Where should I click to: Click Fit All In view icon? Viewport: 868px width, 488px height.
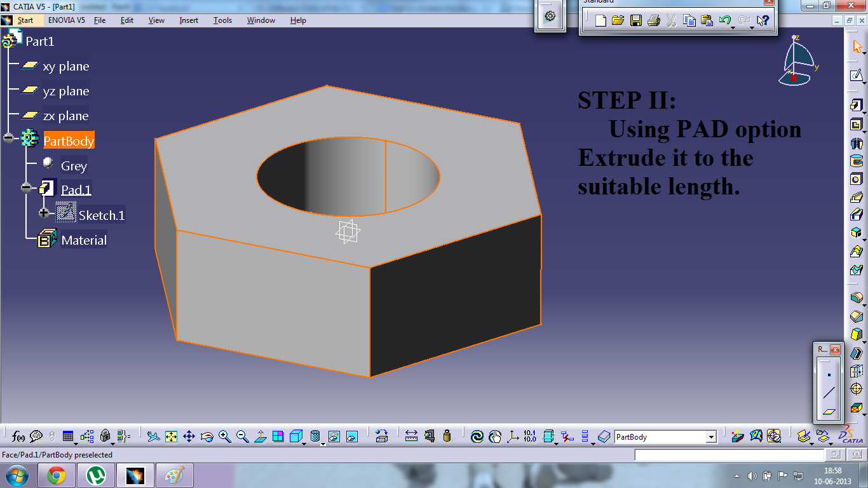[171, 437]
